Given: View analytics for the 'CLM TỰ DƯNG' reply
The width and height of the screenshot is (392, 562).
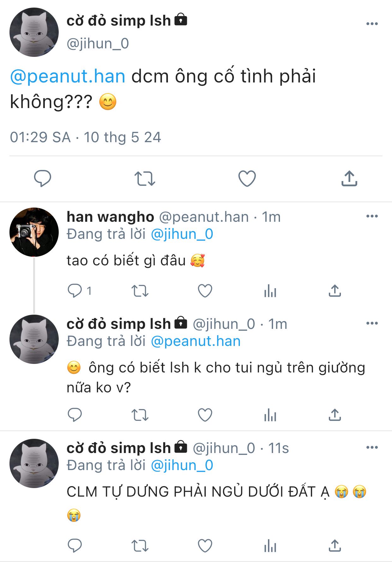Looking at the screenshot, I should 270,546.
